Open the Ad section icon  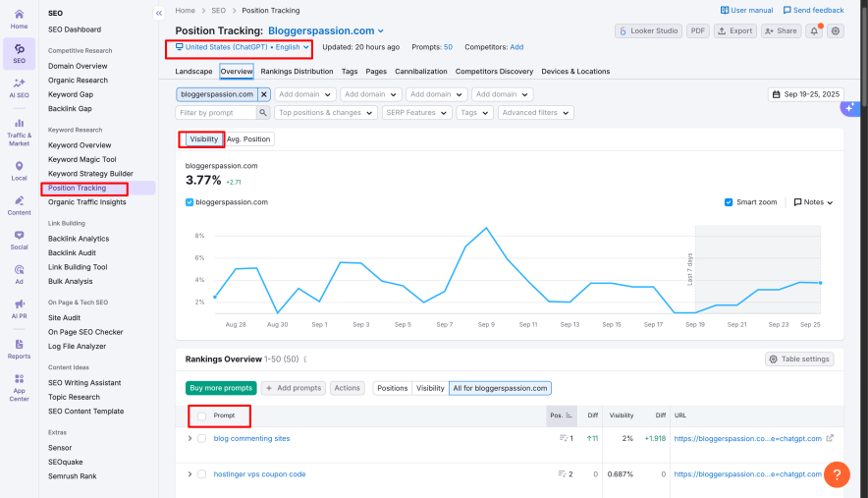point(19,274)
